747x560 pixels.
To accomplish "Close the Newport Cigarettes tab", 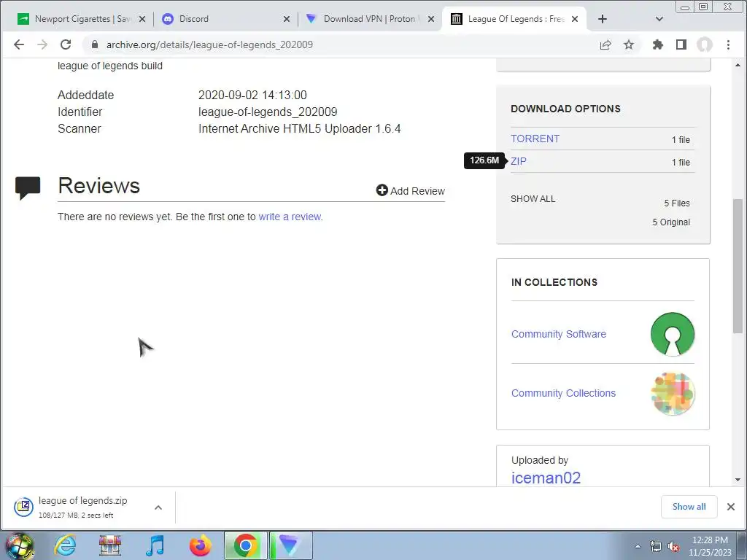I will 142,19.
